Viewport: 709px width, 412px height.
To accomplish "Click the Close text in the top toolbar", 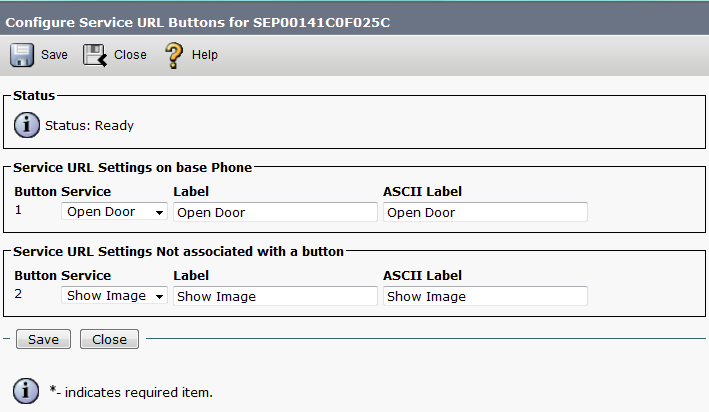I will [130, 55].
